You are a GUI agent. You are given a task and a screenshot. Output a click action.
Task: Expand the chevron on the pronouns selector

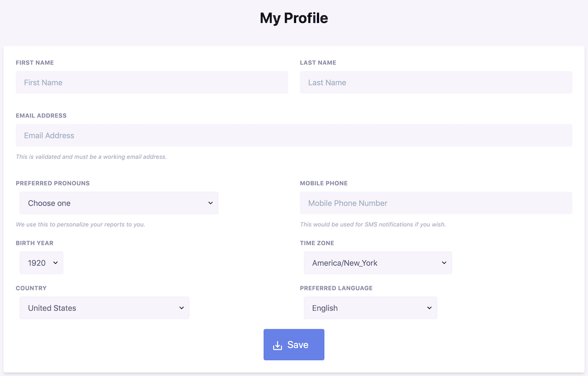click(210, 203)
